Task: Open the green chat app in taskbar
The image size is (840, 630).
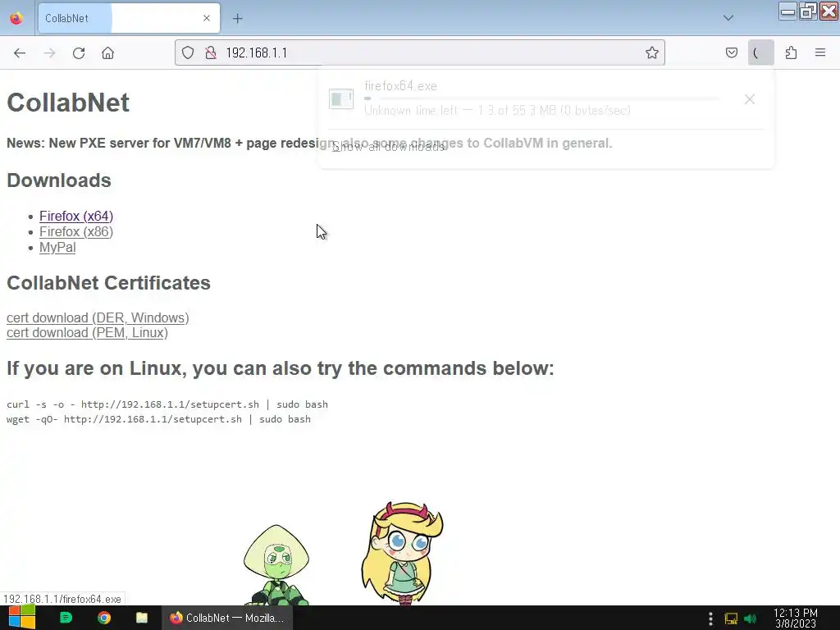Action: pyautogui.click(x=66, y=618)
